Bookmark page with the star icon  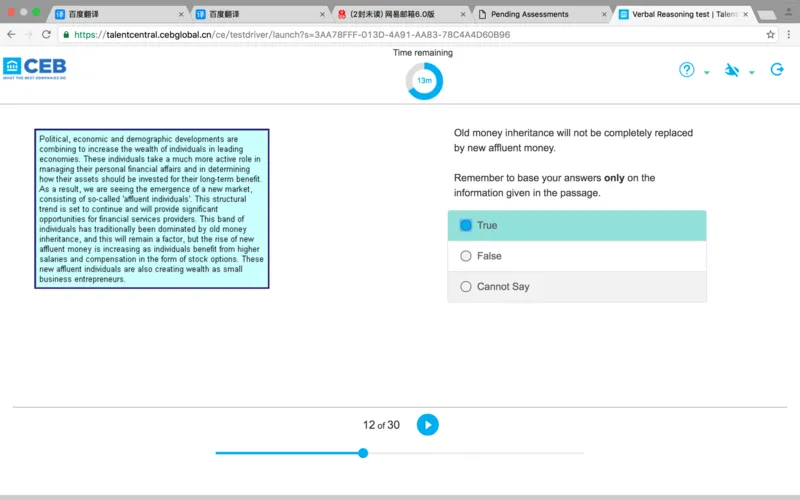(x=771, y=34)
